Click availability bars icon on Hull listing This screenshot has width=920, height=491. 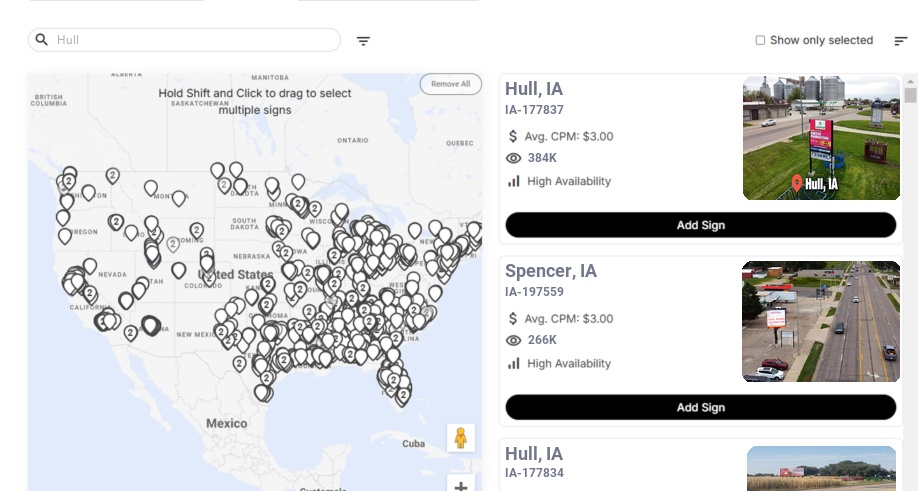pos(514,181)
